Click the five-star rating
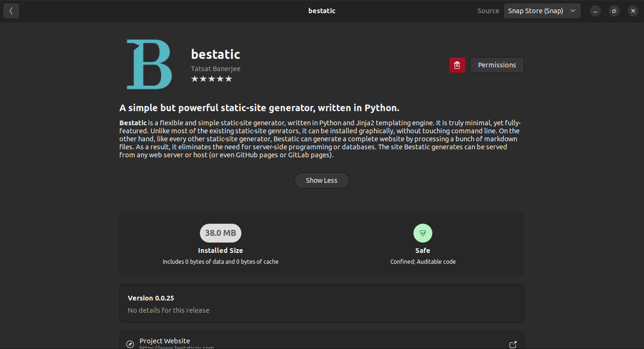This screenshot has height=349, width=644. click(212, 79)
